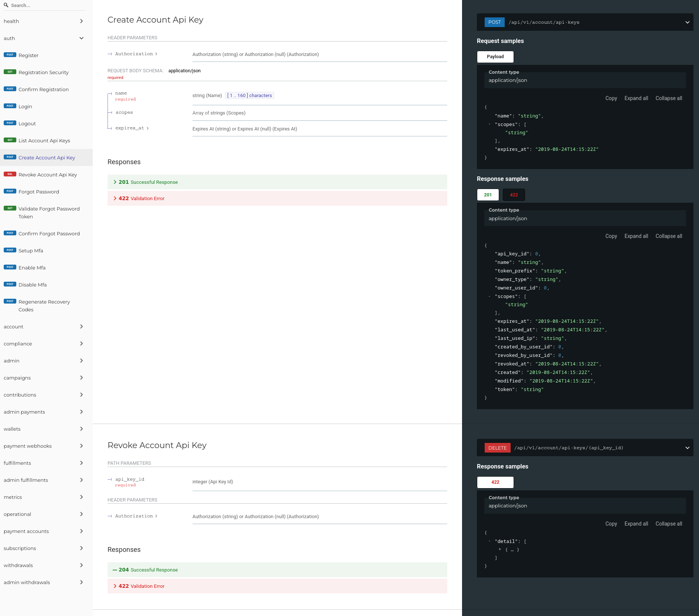Open List Account Api Keys

[46, 140]
